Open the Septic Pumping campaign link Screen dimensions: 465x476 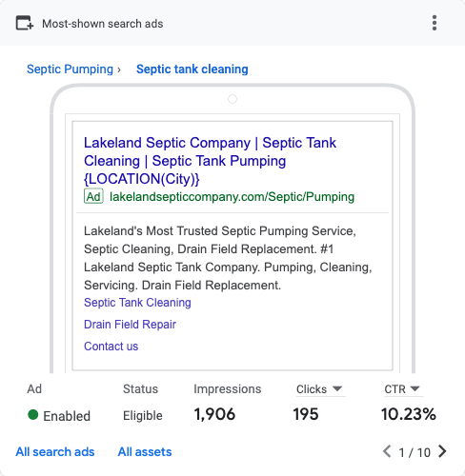coord(70,69)
